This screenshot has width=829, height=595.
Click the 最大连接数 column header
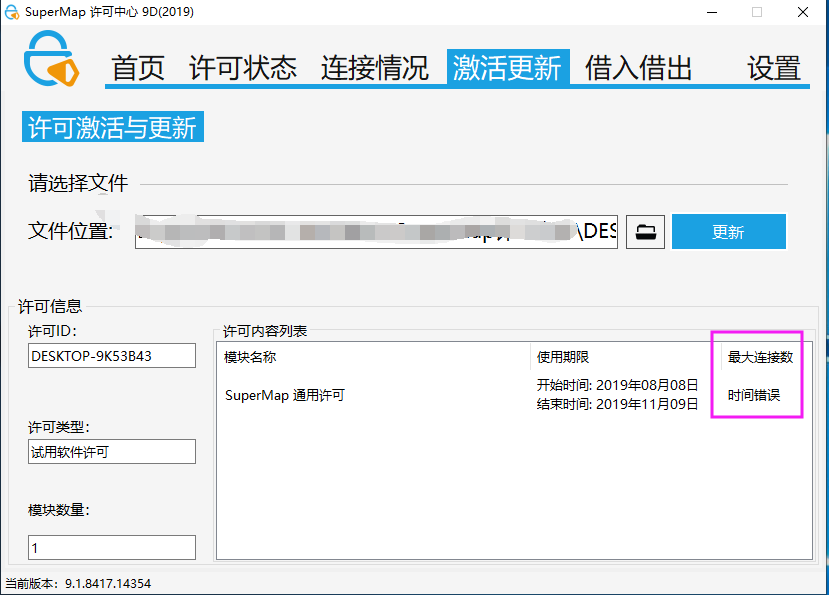point(760,358)
